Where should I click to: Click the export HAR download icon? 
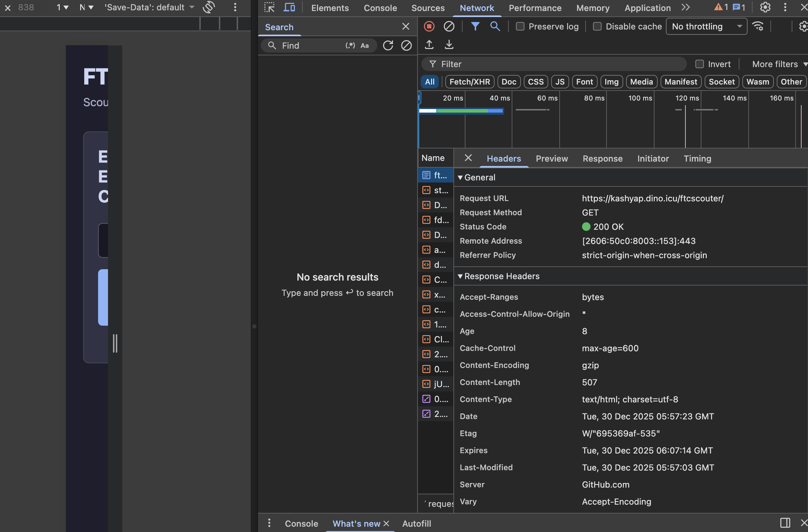tap(449, 45)
